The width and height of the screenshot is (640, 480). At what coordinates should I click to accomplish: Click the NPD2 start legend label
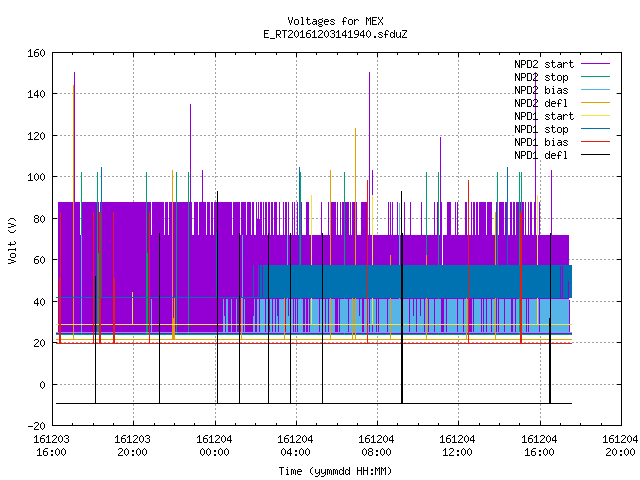(x=544, y=64)
